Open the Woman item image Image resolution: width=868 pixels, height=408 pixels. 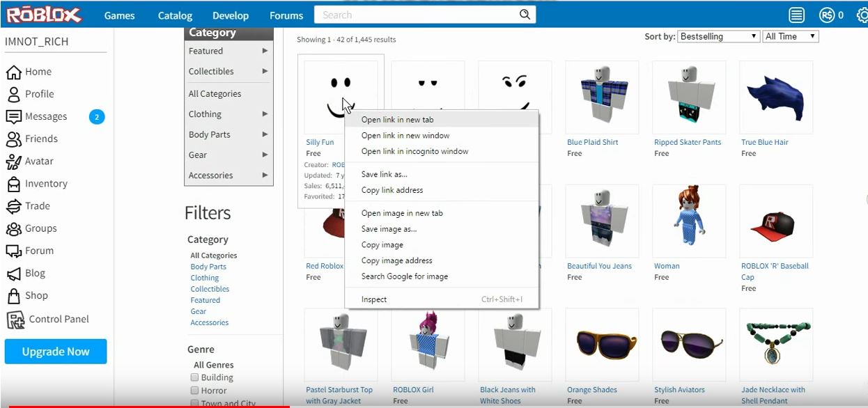pos(688,221)
